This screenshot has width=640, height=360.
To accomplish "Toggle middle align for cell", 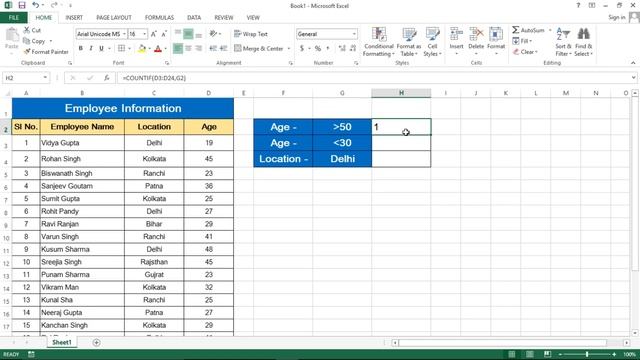I will tap(188, 34).
